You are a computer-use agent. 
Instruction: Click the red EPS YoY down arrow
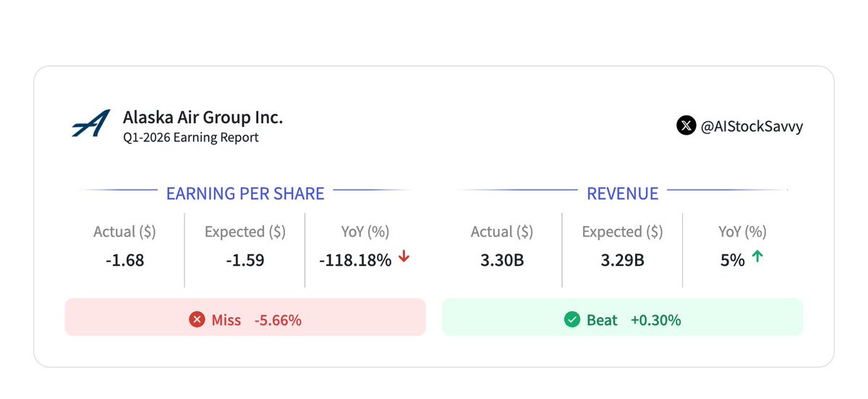pos(404,258)
